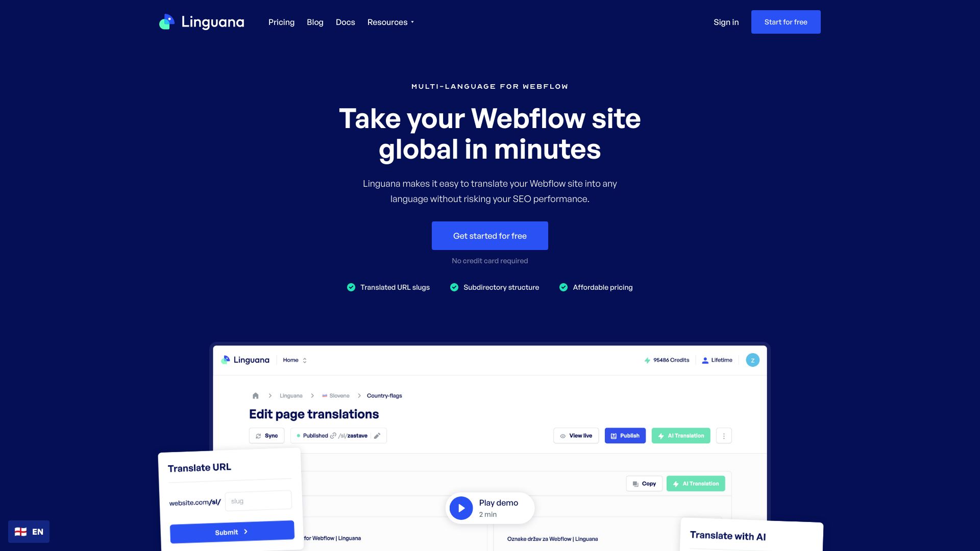This screenshot has width=980, height=551.
Task: Click the Linguana logo icon top-left
Action: click(166, 21)
